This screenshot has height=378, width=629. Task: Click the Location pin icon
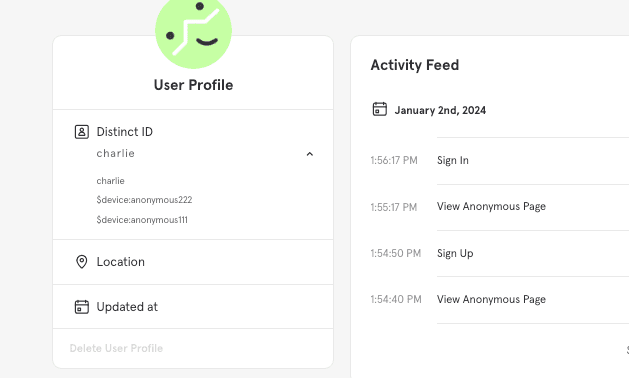coord(82,262)
